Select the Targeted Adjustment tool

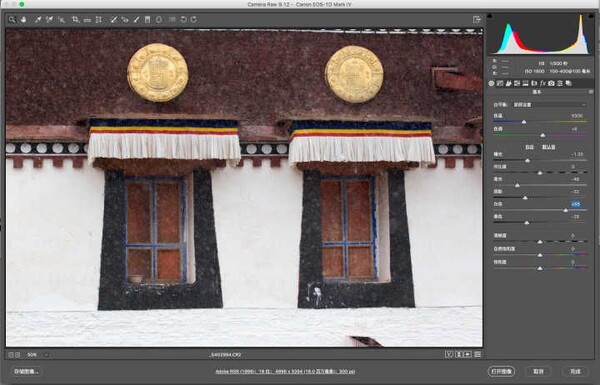tap(61, 20)
